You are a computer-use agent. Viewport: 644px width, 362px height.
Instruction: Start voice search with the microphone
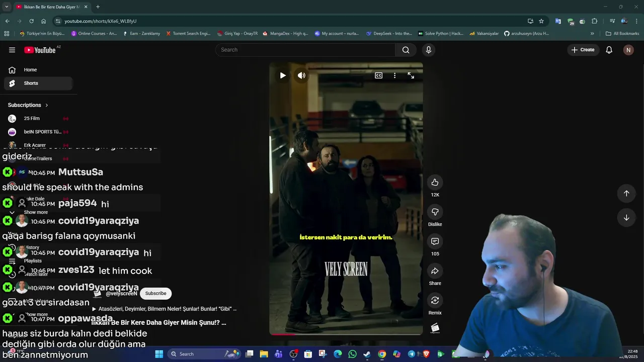pyautogui.click(x=429, y=50)
